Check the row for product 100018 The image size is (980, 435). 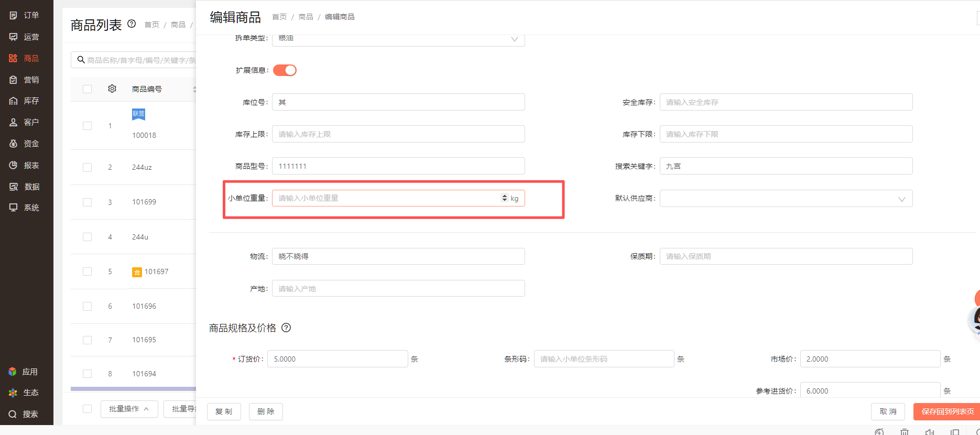88,126
